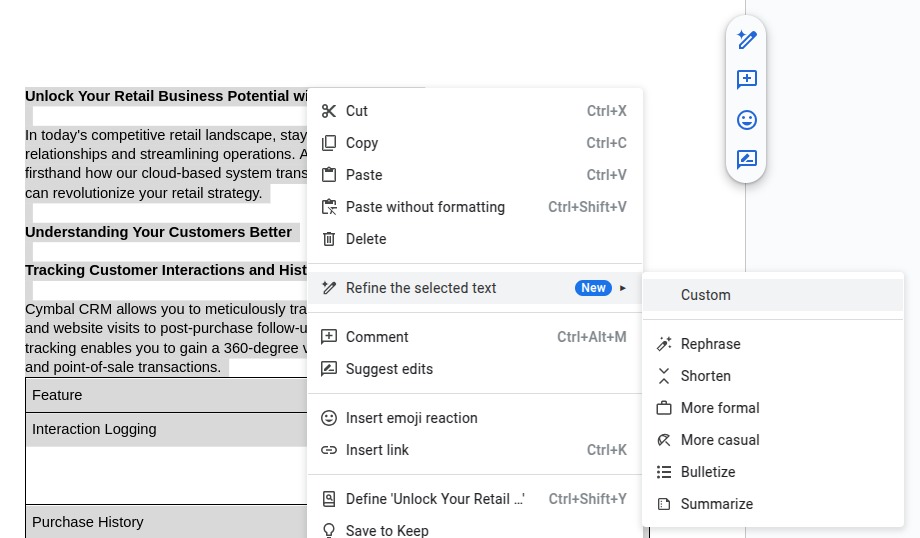Pick the More formal option
The image size is (920, 538).
[x=720, y=408]
